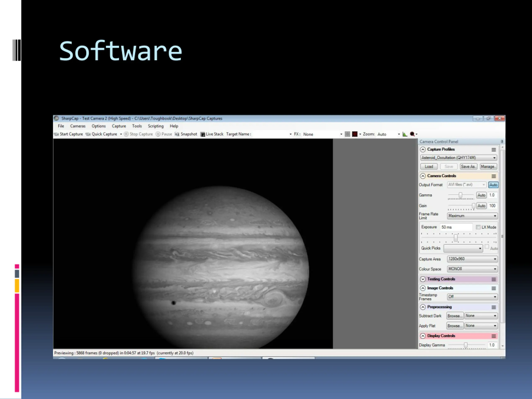Screen dimensions: 532x399
Task: Pin the Camera Control Panel
Action: coord(502,142)
